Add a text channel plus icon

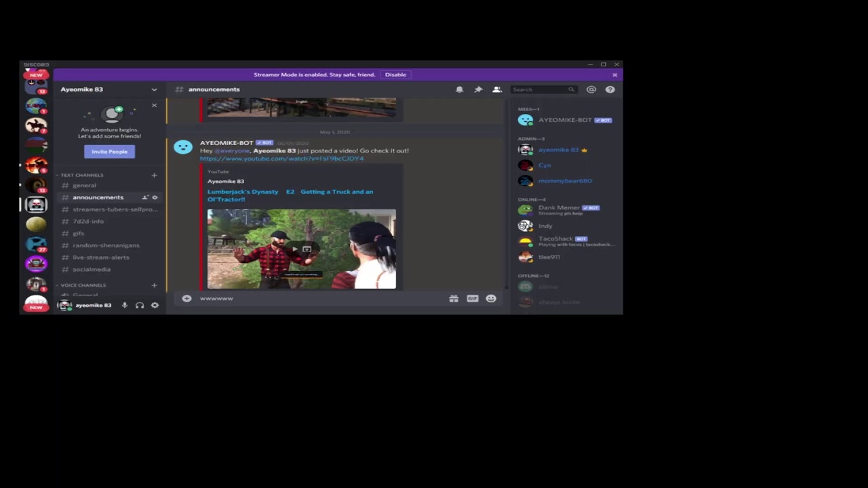click(154, 175)
